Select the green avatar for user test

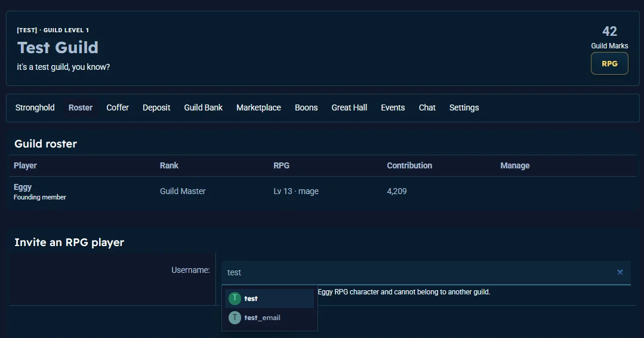click(x=235, y=298)
